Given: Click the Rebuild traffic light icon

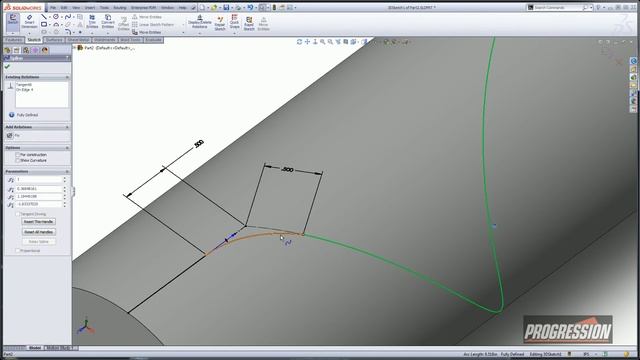Looking at the screenshot, I should (x=274, y=7).
